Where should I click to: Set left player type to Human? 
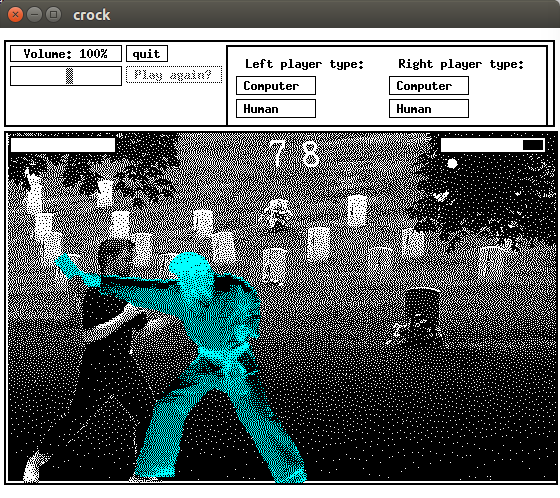point(276,109)
